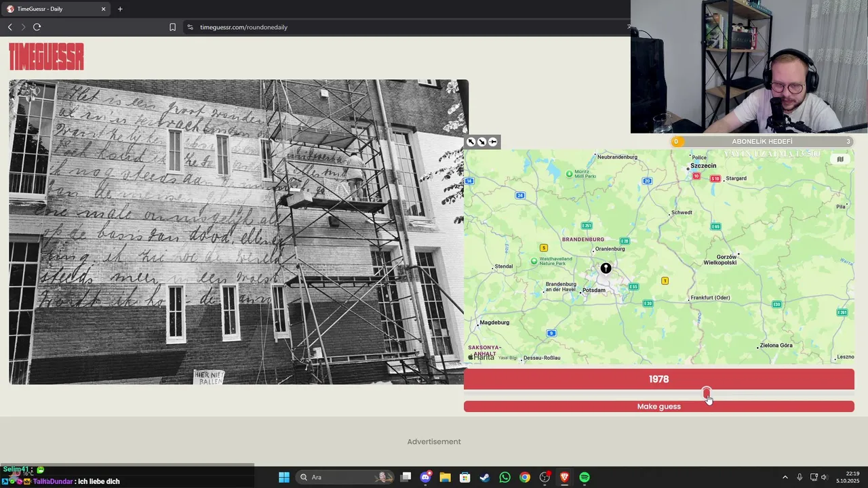The height and width of the screenshot is (488, 868).
Task: Open Brave browser from the taskbar
Action: (564, 477)
